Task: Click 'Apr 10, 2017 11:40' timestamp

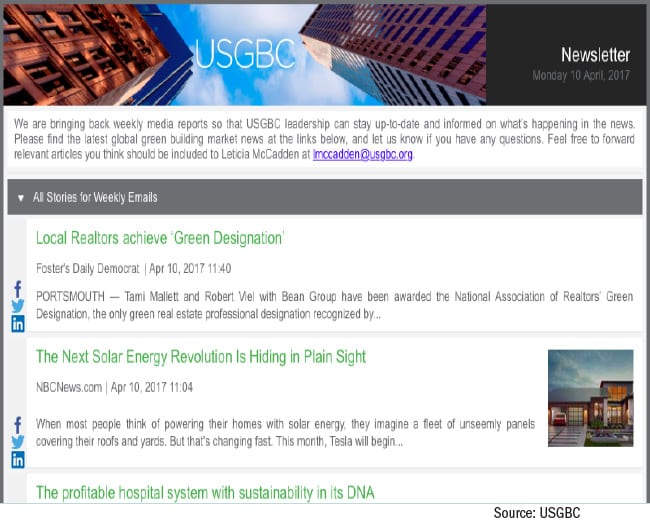Action: pos(190,269)
